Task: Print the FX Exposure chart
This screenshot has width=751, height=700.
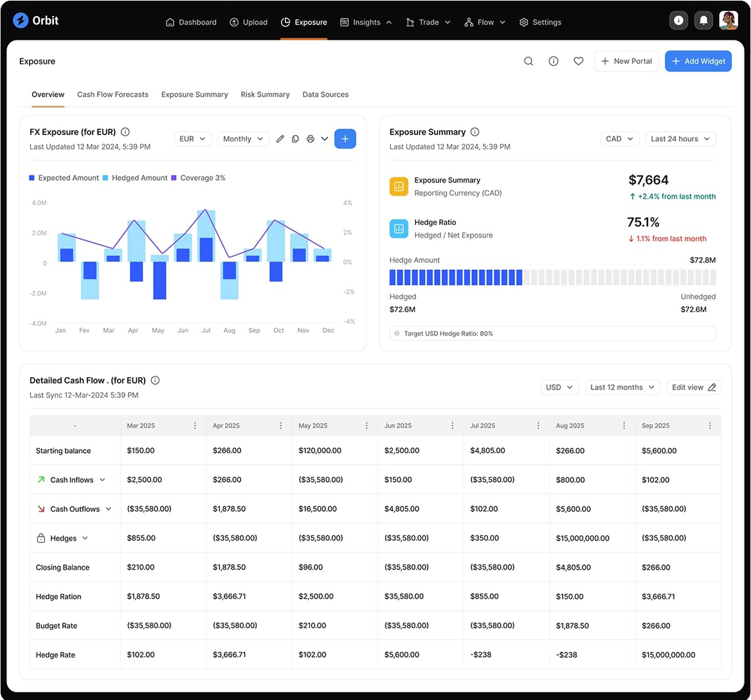Action: pos(311,139)
